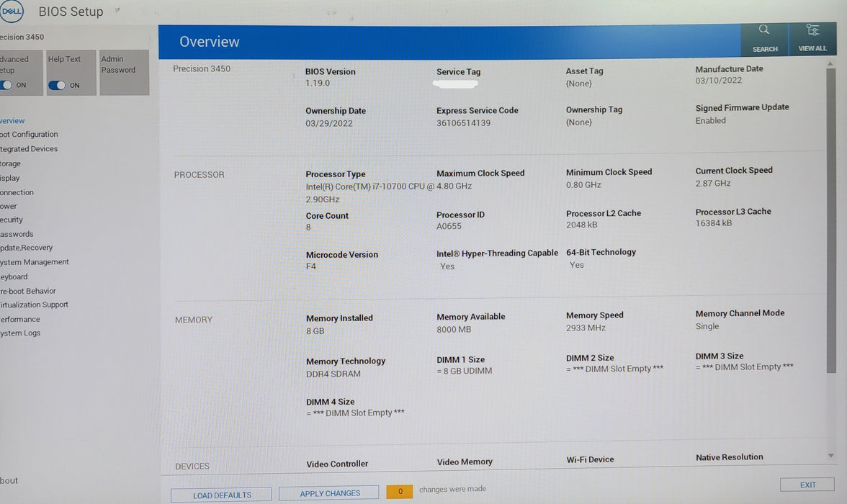Click the BIOS Version value 1.19.0

point(318,84)
